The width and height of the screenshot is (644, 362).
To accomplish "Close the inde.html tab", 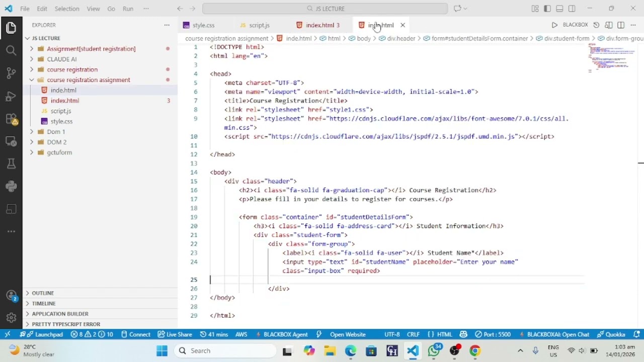I will (403, 25).
